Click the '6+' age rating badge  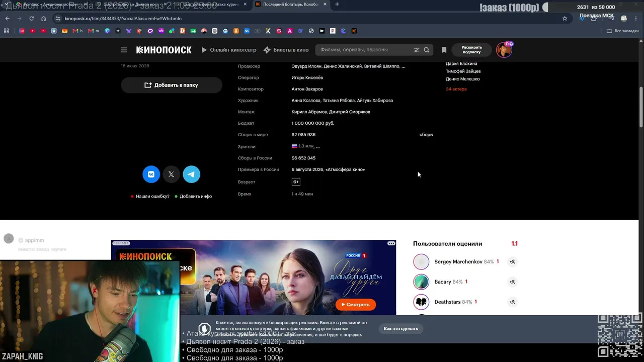pos(296,182)
